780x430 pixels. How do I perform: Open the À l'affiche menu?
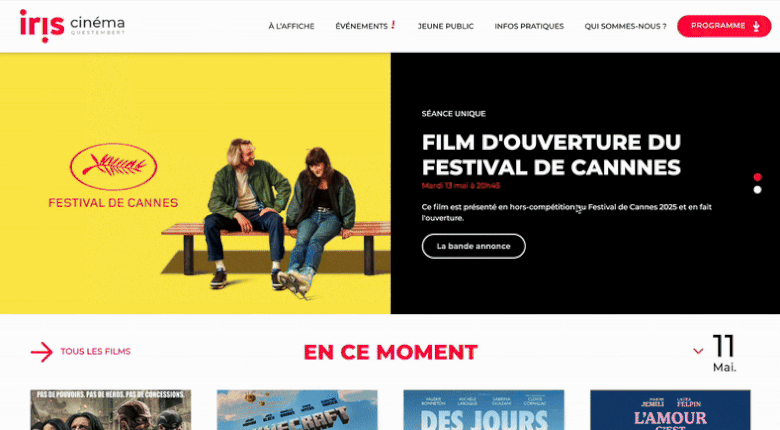click(292, 26)
